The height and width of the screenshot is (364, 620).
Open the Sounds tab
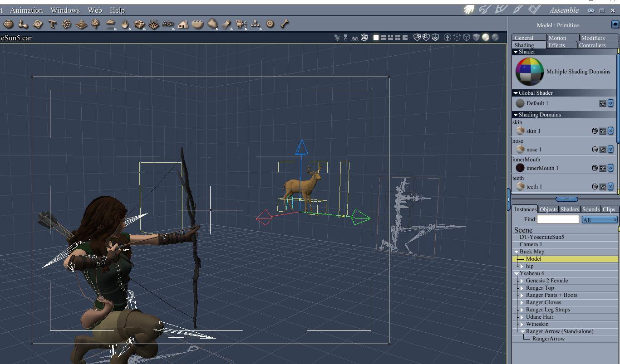click(x=591, y=209)
